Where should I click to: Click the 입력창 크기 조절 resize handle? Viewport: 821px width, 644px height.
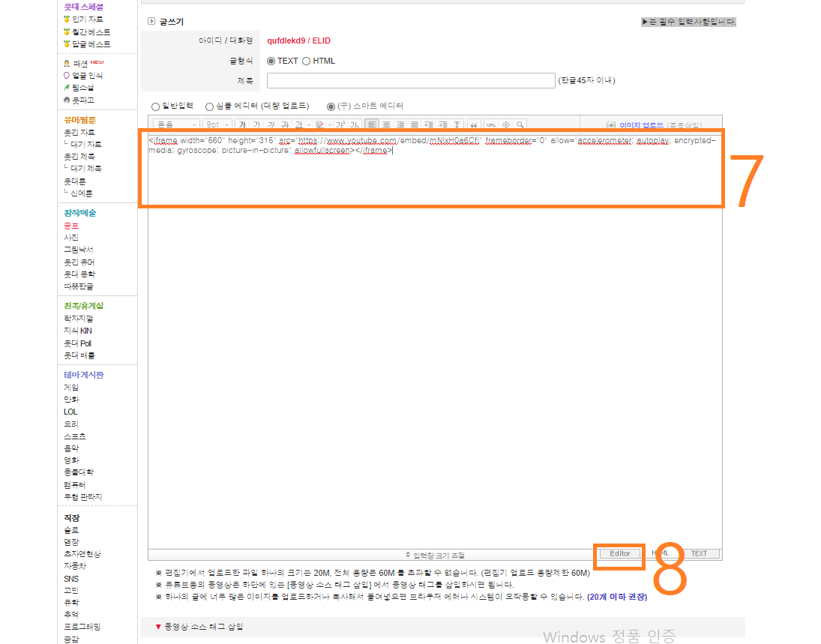[435, 555]
